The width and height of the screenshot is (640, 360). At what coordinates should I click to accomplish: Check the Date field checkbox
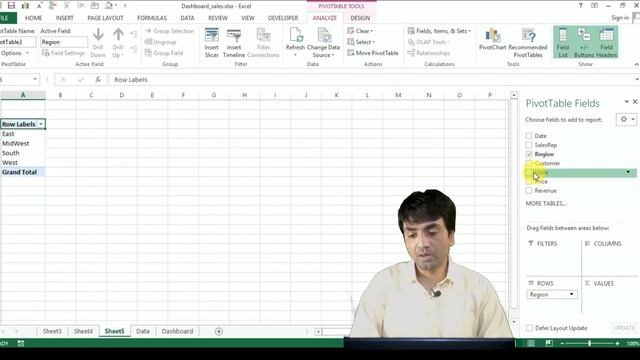click(529, 136)
